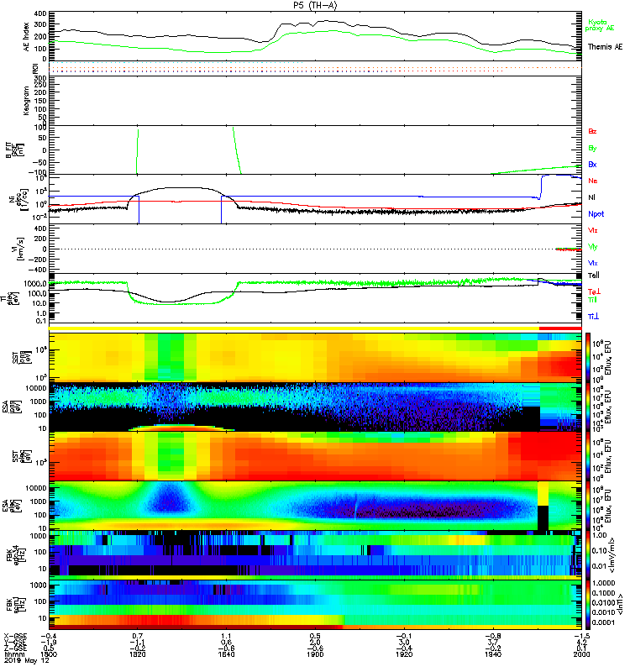The image size is (630, 672).
Task: Click the FBK edc34 <|mV/m|> color bar
Action: point(587,555)
